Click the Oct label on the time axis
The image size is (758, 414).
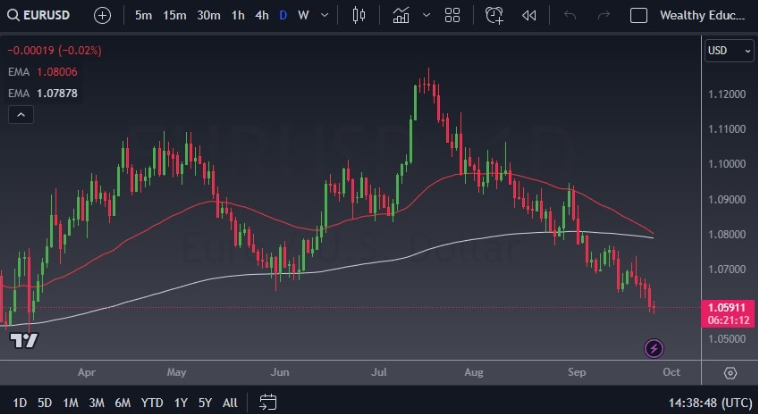coord(671,372)
